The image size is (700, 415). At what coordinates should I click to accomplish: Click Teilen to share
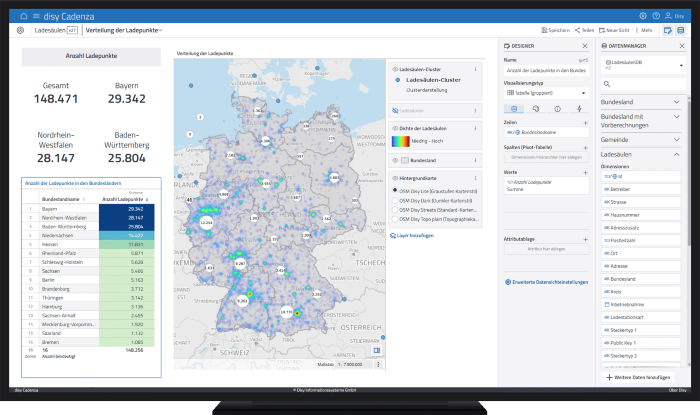click(584, 30)
